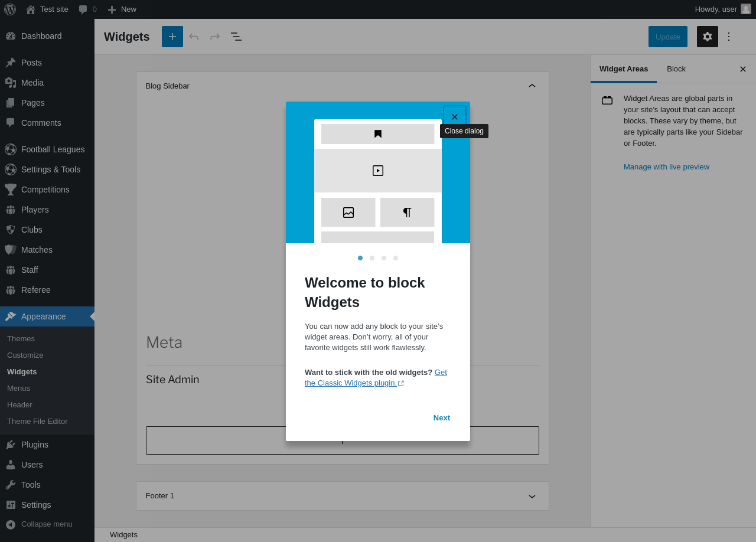Click the blue block inserter plus button
Screen dimensions: 756x542
pos(172,37)
